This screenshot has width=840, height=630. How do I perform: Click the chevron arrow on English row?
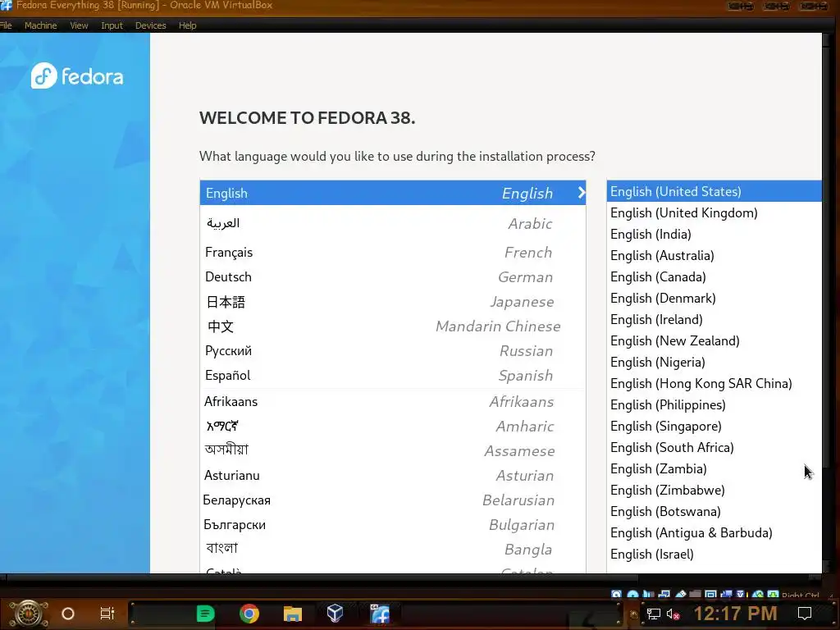point(582,193)
